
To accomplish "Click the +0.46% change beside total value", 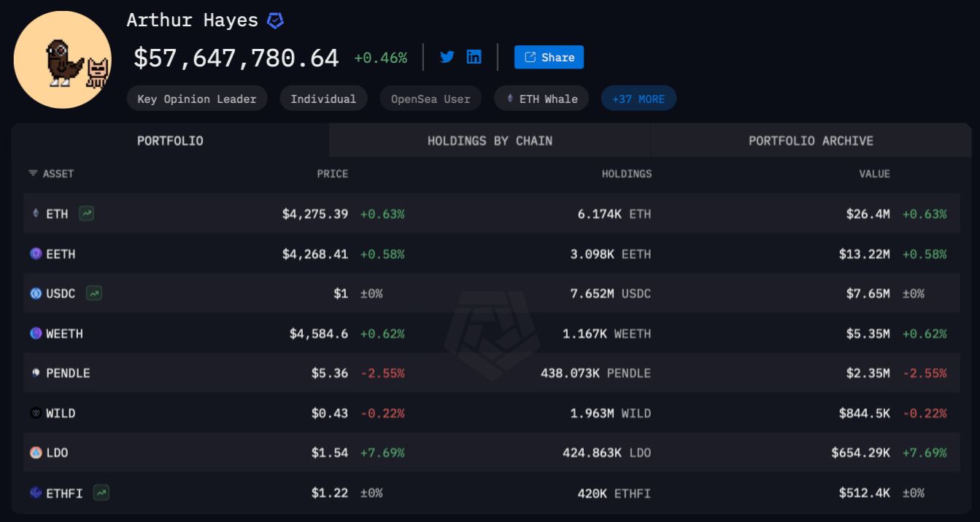I will click(x=381, y=58).
